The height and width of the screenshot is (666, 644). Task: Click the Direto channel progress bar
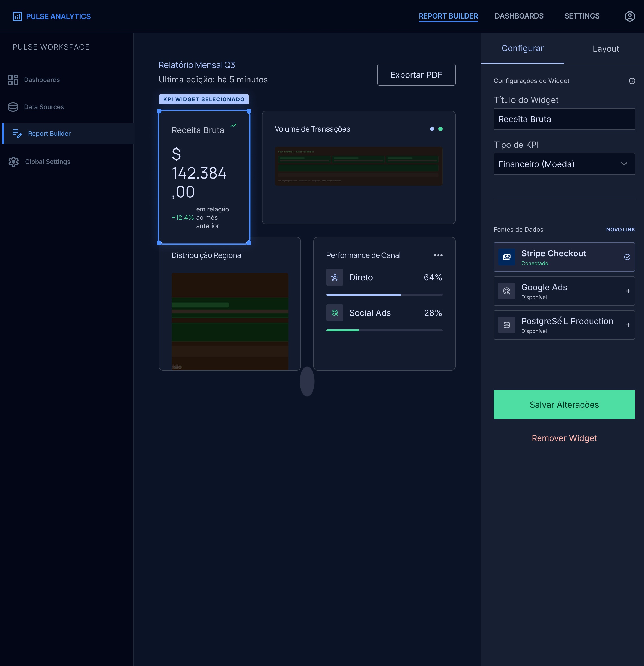click(384, 295)
